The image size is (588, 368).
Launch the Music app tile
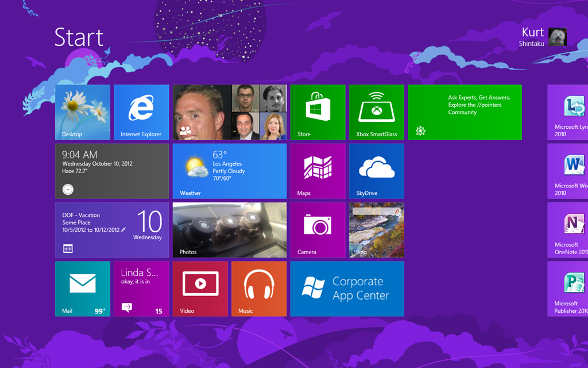(259, 288)
